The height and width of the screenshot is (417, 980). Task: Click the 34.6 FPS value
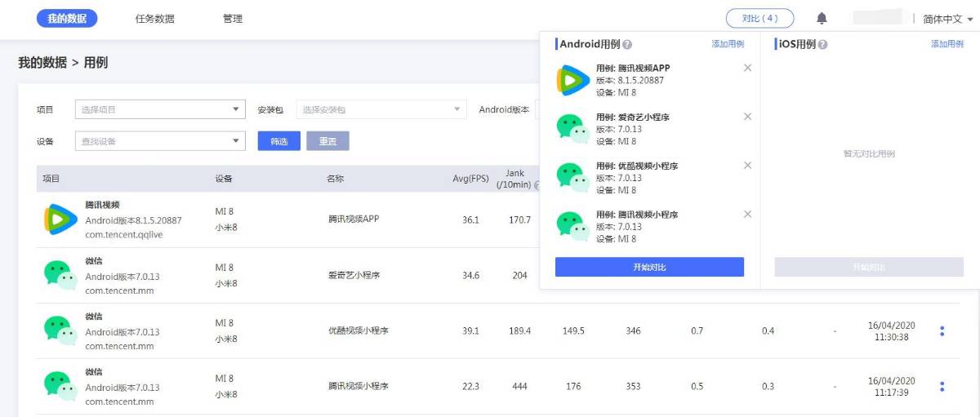click(x=470, y=275)
